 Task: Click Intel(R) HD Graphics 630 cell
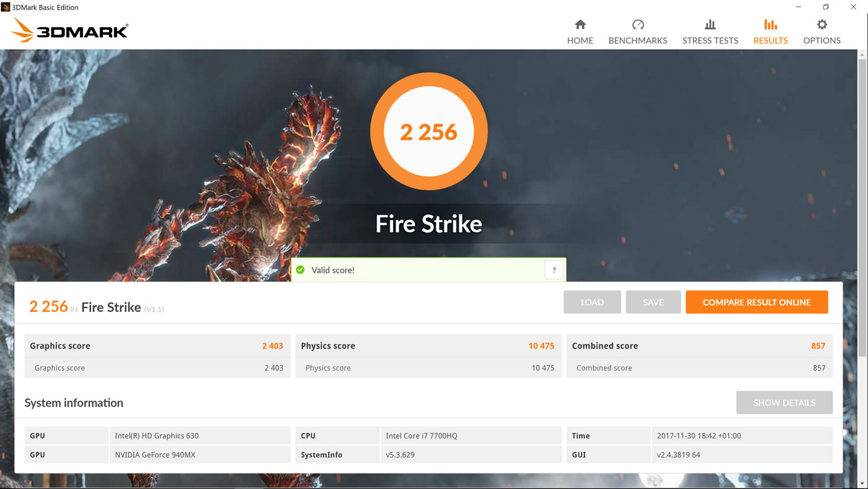coord(200,436)
